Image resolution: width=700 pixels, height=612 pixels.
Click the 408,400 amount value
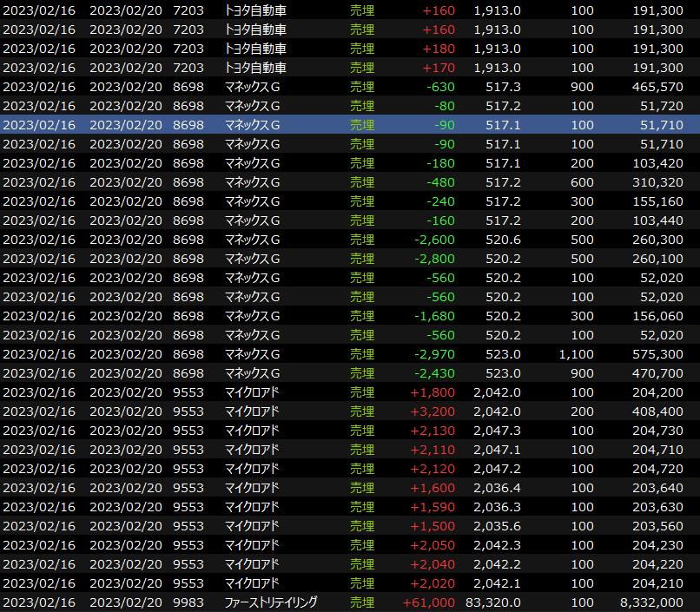point(657,411)
